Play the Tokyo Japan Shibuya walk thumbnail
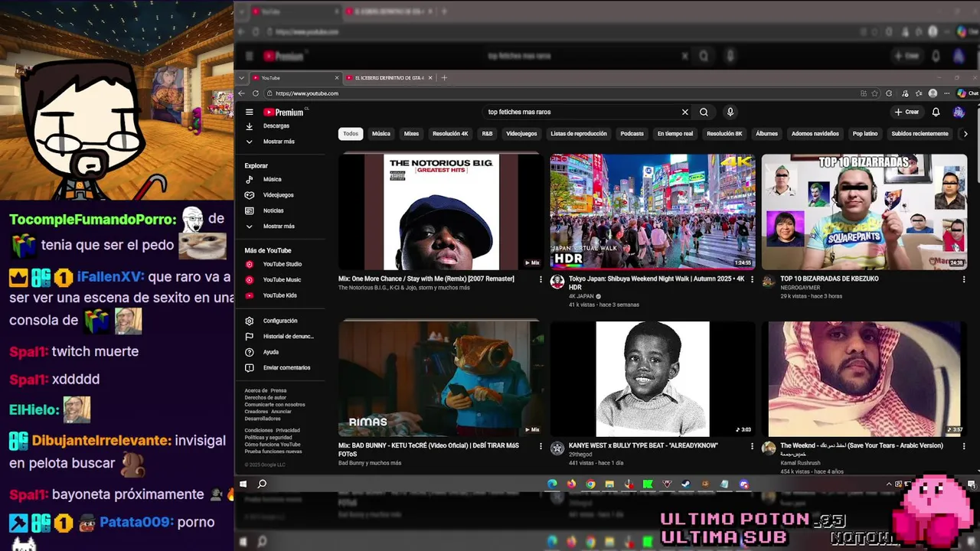Image resolution: width=980 pixels, height=551 pixels. click(x=652, y=212)
